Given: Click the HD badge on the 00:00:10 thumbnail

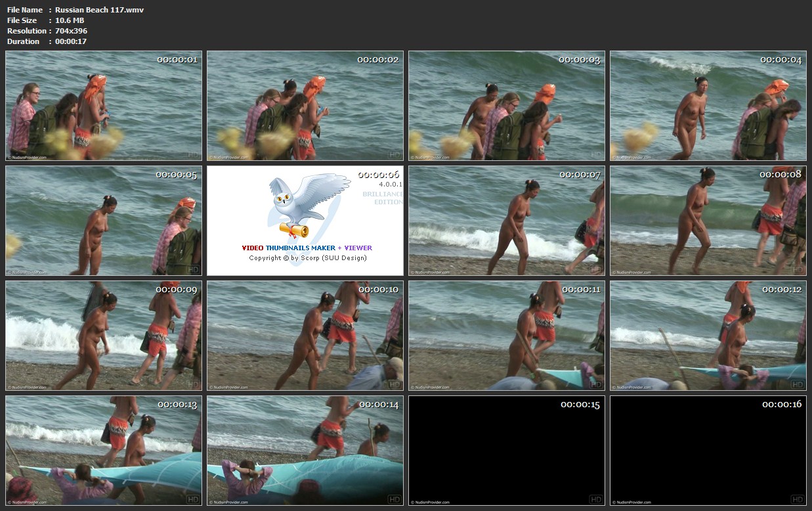Looking at the screenshot, I should click(394, 385).
